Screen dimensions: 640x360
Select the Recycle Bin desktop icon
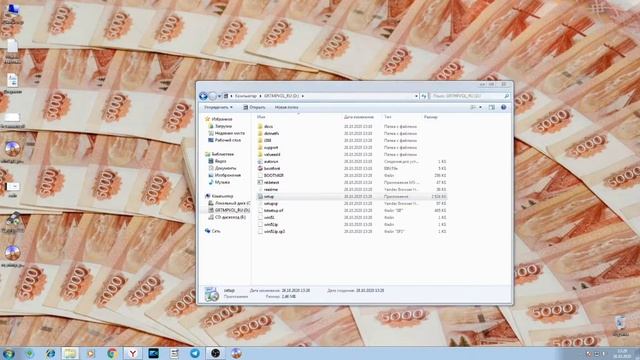click(620, 326)
